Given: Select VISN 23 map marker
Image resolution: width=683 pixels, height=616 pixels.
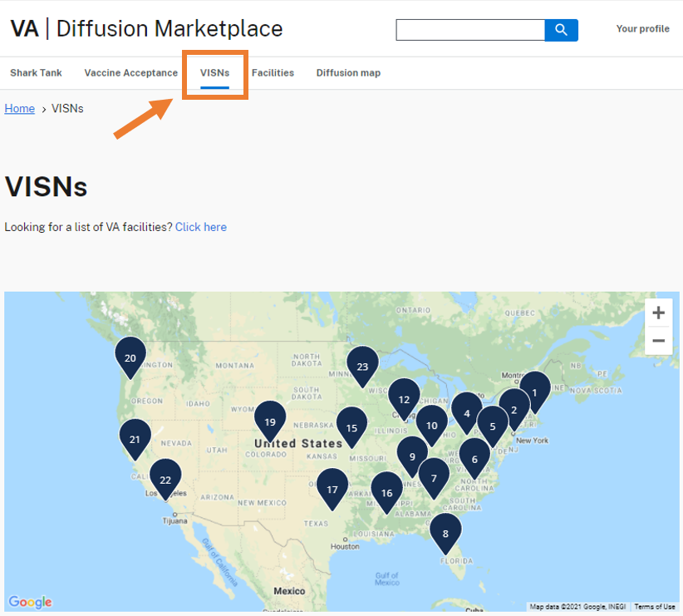Looking at the screenshot, I should (x=362, y=367).
